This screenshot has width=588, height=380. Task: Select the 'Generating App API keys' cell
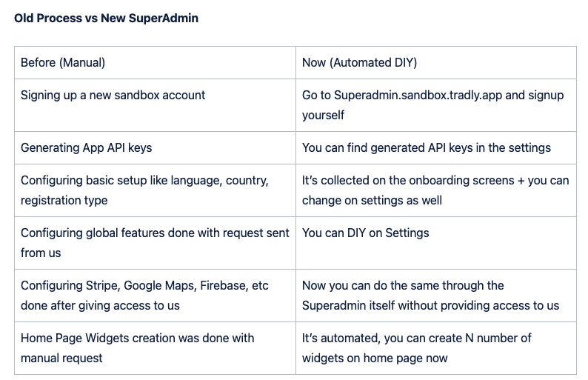coord(155,148)
